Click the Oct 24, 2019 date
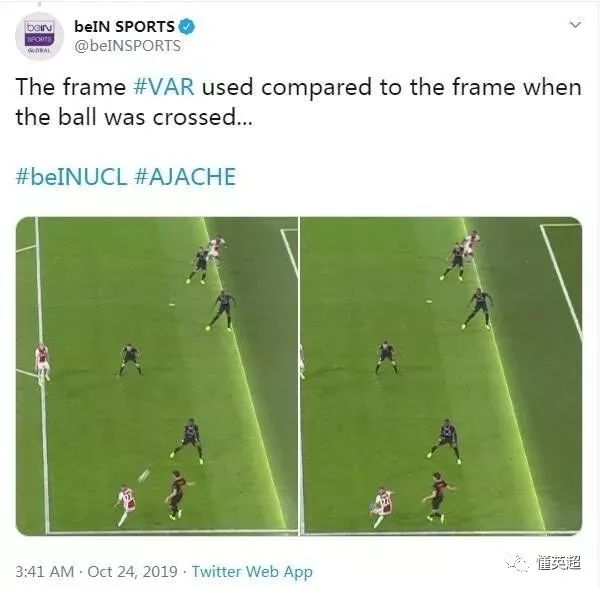The height and width of the screenshot is (589, 600). (132, 572)
